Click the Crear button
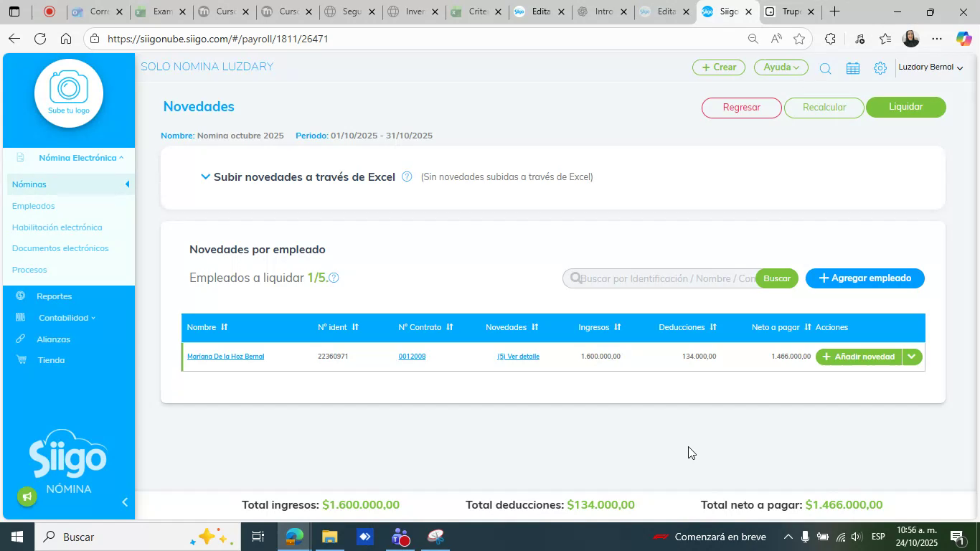The height and width of the screenshot is (551, 980). point(718,67)
